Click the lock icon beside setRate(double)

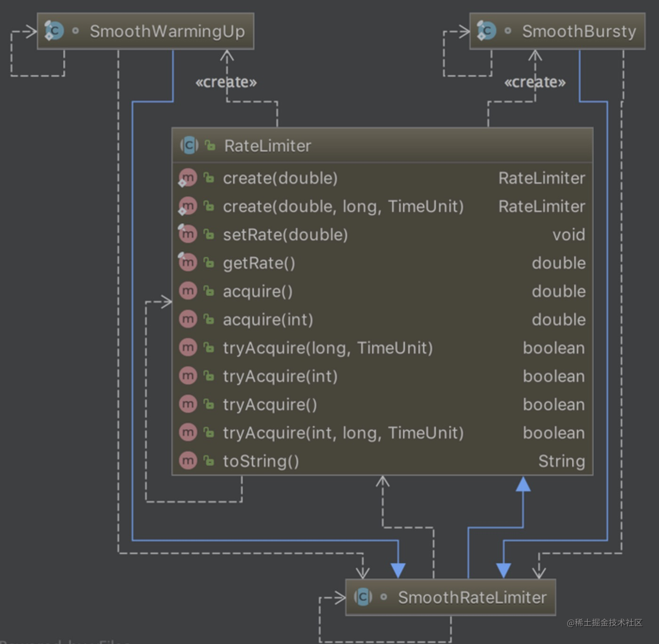(x=209, y=234)
